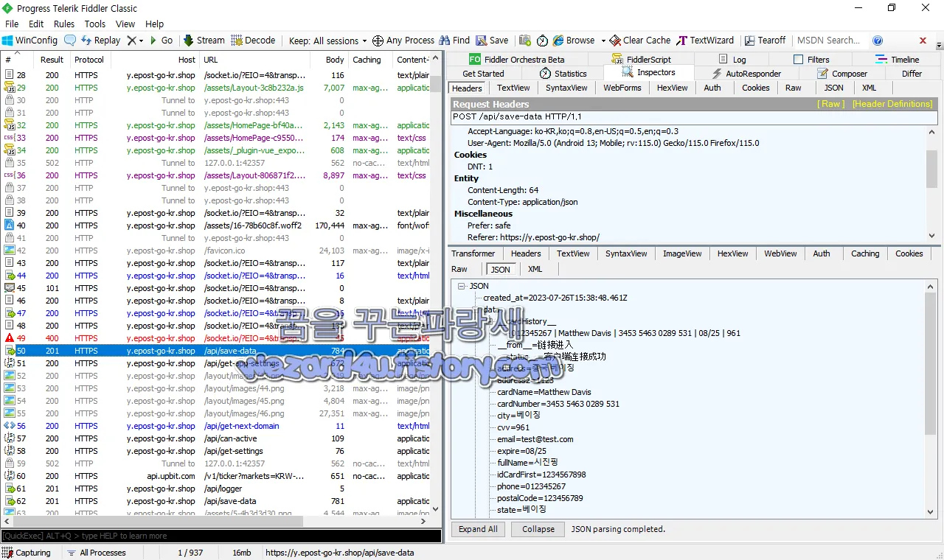Save sessions with toolbar Save icon
This screenshot has width=944, height=560.
492,41
